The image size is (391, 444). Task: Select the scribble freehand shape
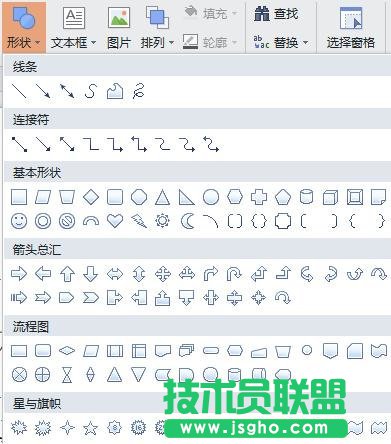138,91
